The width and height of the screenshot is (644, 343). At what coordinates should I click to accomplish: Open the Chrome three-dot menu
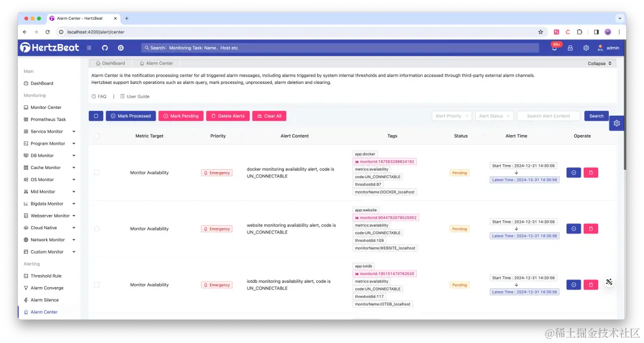[619, 32]
